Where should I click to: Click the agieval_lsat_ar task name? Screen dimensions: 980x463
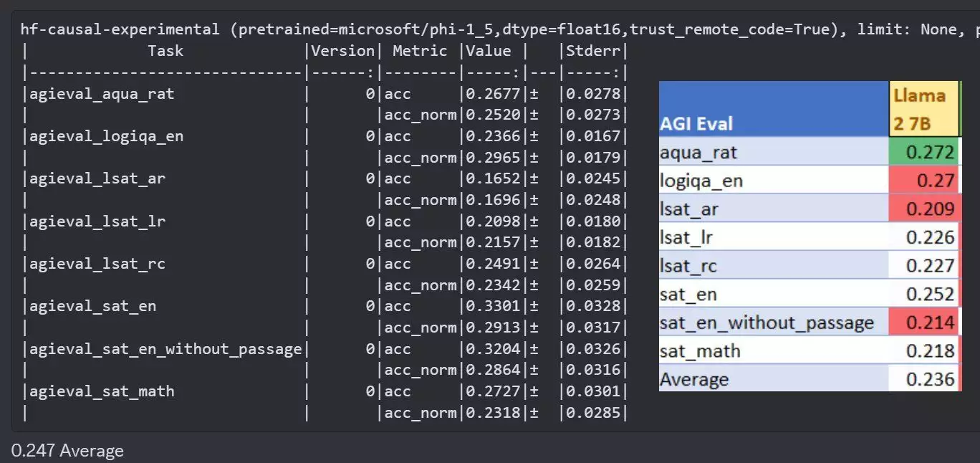pos(97,178)
